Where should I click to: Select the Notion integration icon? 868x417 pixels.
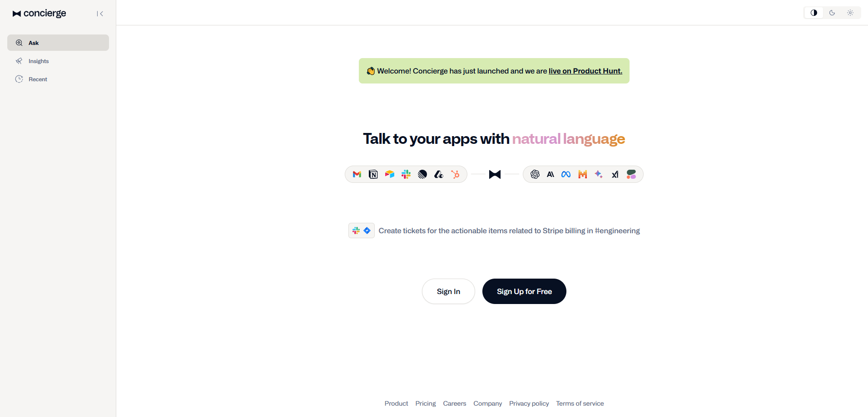click(x=373, y=174)
